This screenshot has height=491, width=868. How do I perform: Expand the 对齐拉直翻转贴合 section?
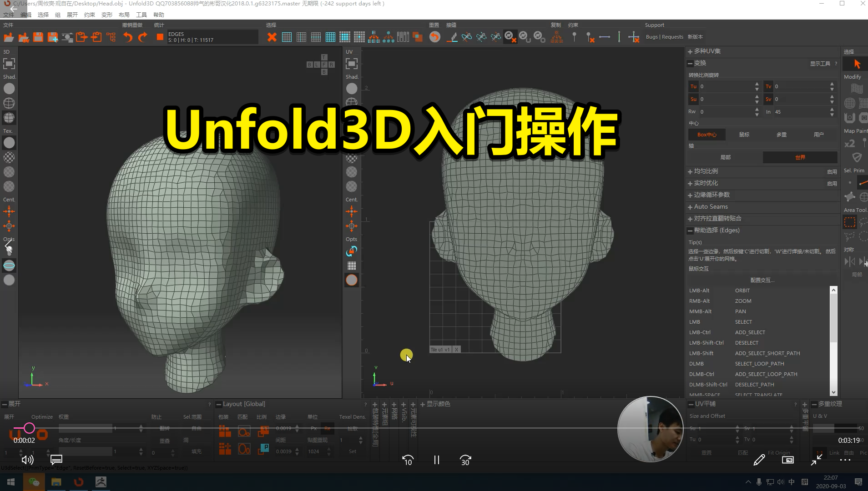690,219
